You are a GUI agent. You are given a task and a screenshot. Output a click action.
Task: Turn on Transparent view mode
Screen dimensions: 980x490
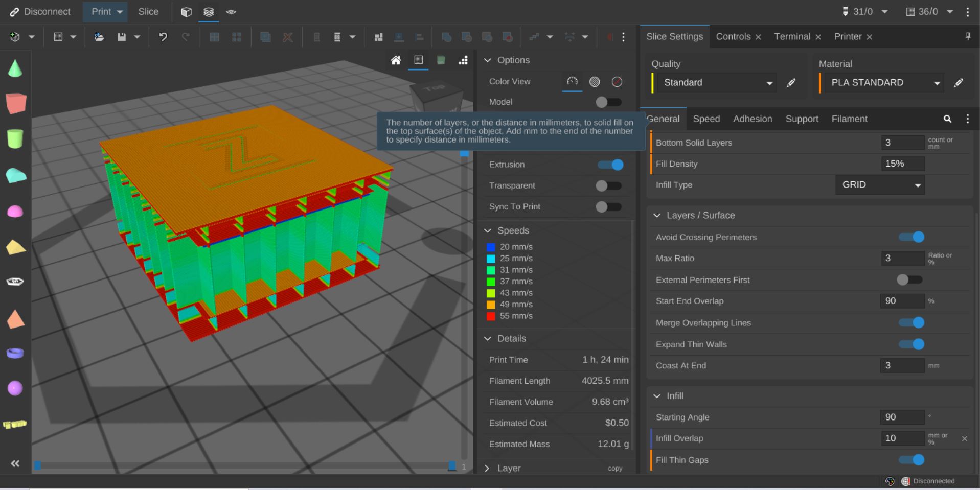click(x=608, y=185)
